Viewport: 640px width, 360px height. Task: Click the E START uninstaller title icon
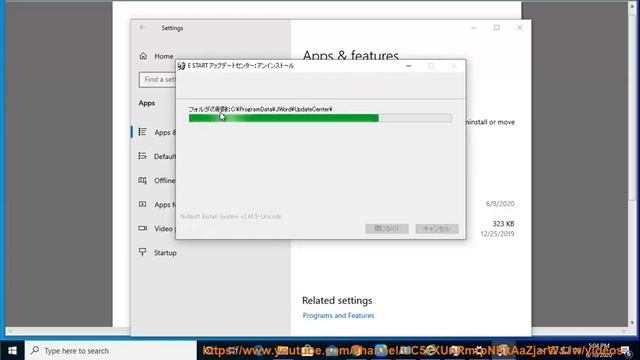coord(181,66)
